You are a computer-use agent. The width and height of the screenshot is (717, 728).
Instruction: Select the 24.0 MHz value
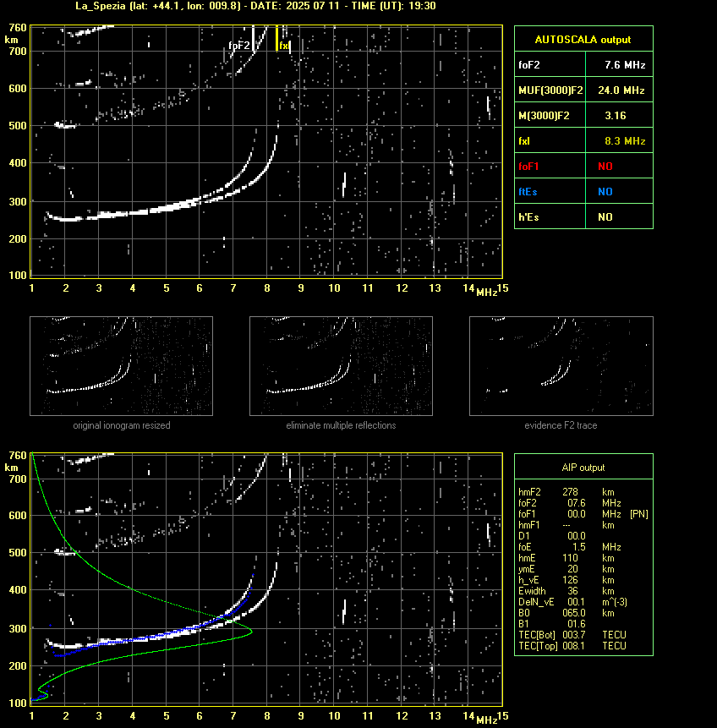(621, 90)
